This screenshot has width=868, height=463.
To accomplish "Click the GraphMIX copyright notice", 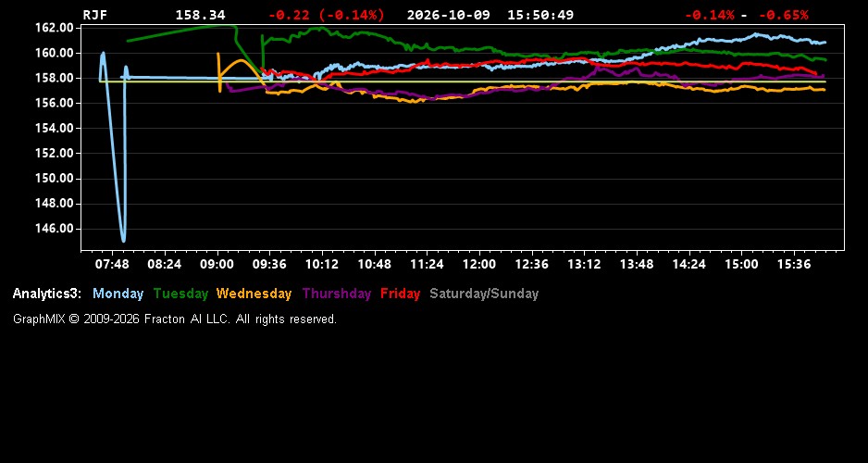I will 175,319.
